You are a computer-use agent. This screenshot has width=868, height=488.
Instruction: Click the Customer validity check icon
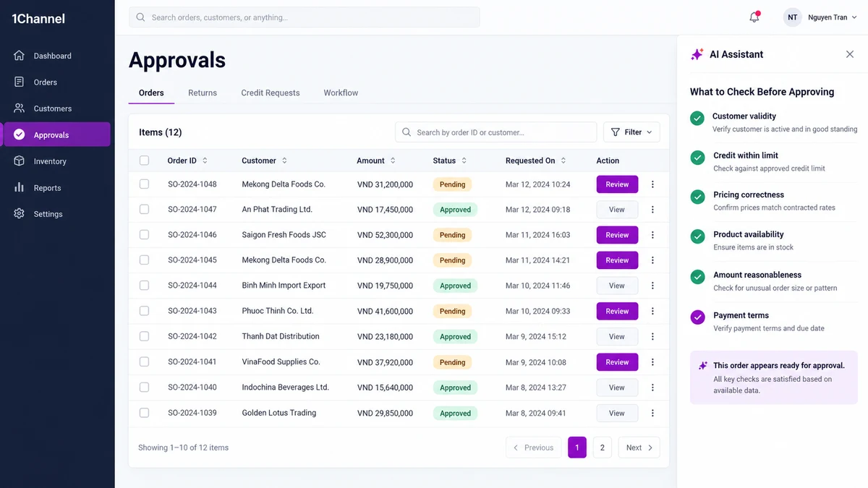tap(697, 118)
